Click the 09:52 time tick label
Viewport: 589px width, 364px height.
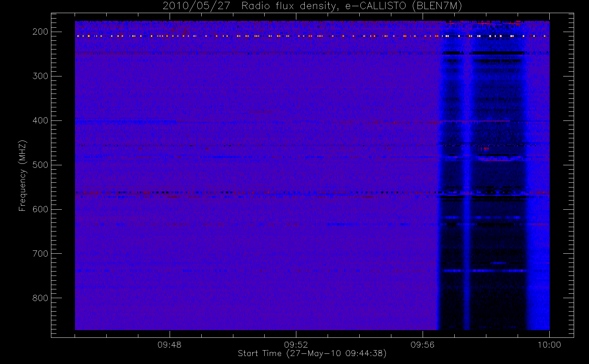(x=296, y=345)
